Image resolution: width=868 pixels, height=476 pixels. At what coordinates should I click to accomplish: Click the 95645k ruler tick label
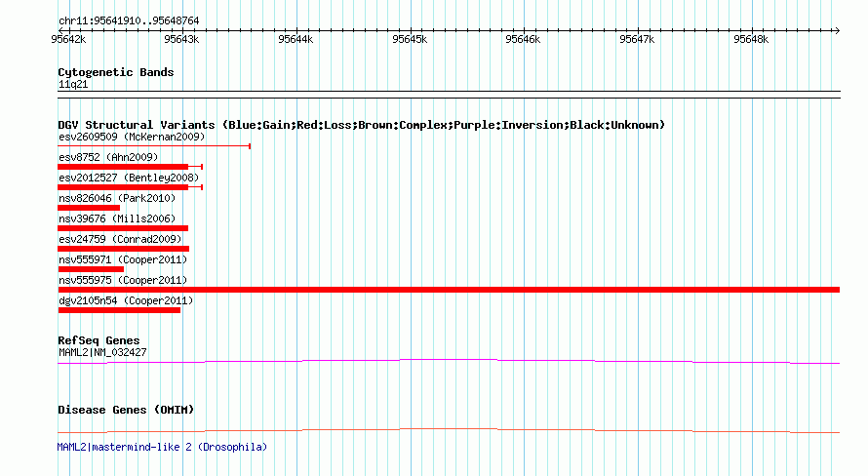pos(410,39)
